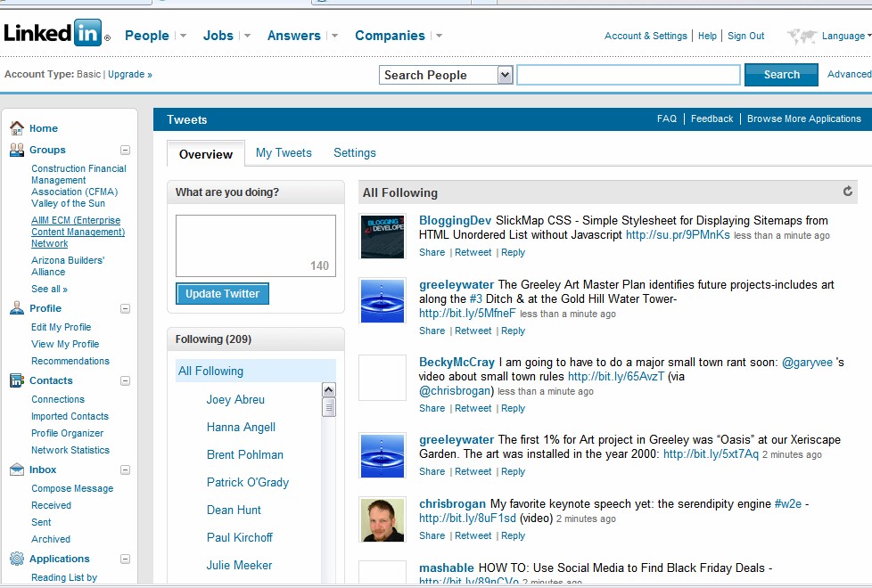Reply to BeckyMcCray's tweet

click(513, 408)
